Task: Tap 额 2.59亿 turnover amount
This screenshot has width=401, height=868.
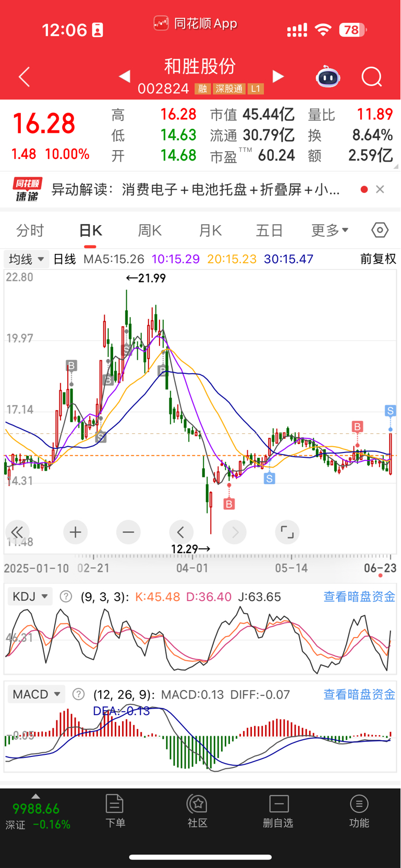Action: [x=371, y=155]
